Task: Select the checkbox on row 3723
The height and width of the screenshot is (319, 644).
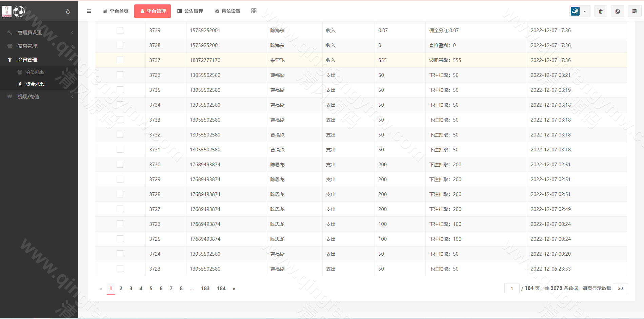Action: [120, 269]
